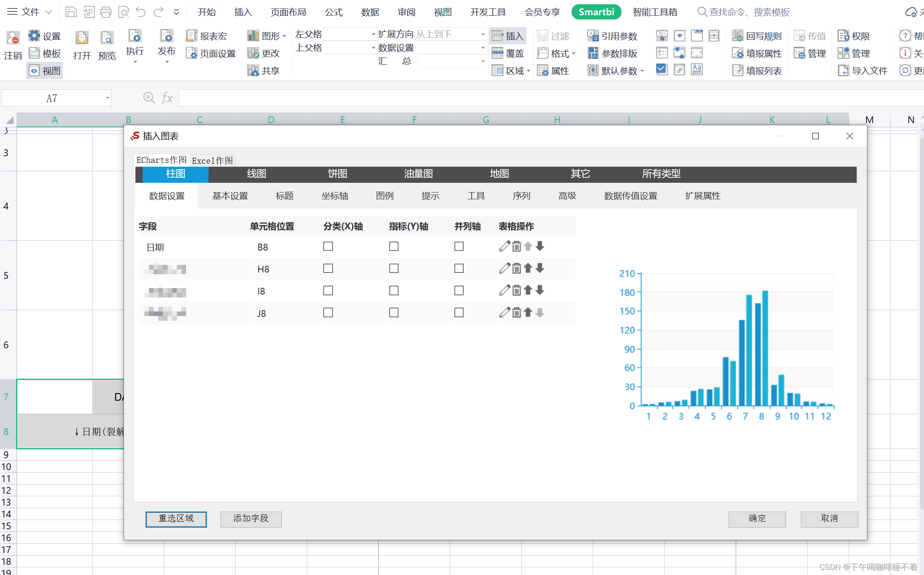Image resolution: width=924 pixels, height=575 pixels.
Task: Click the 重选区域 button
Action: pos(176,519)
